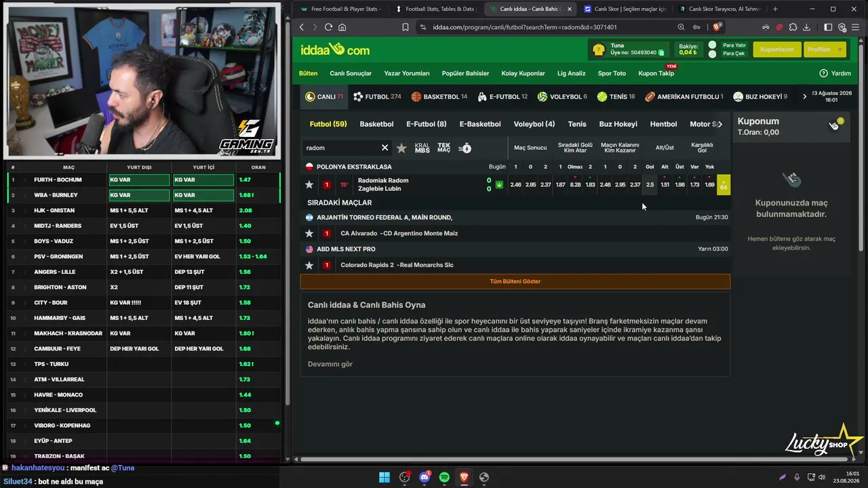Reload the page in Brave
The width and height of the screenshot is (868, 488).
point(328,27)
